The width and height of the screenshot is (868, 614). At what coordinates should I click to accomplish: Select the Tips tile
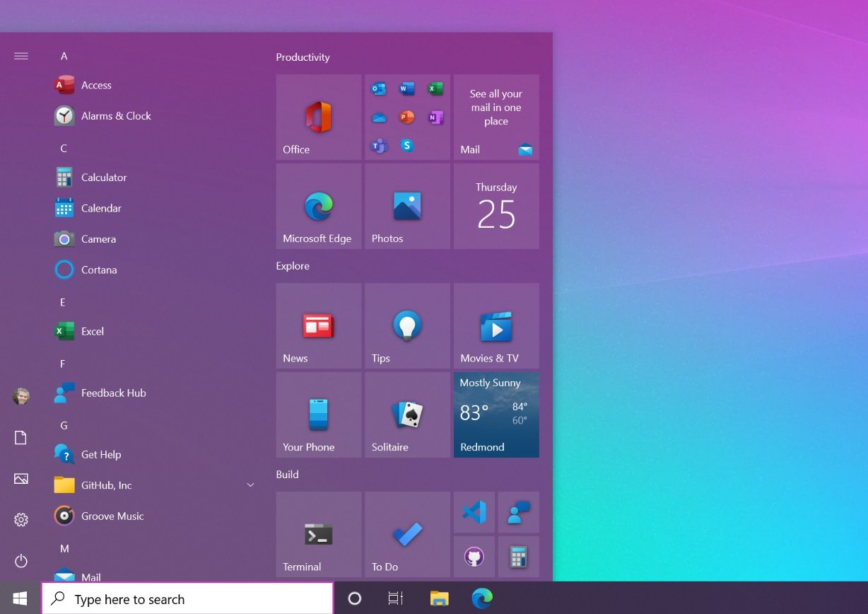(407, 325)
